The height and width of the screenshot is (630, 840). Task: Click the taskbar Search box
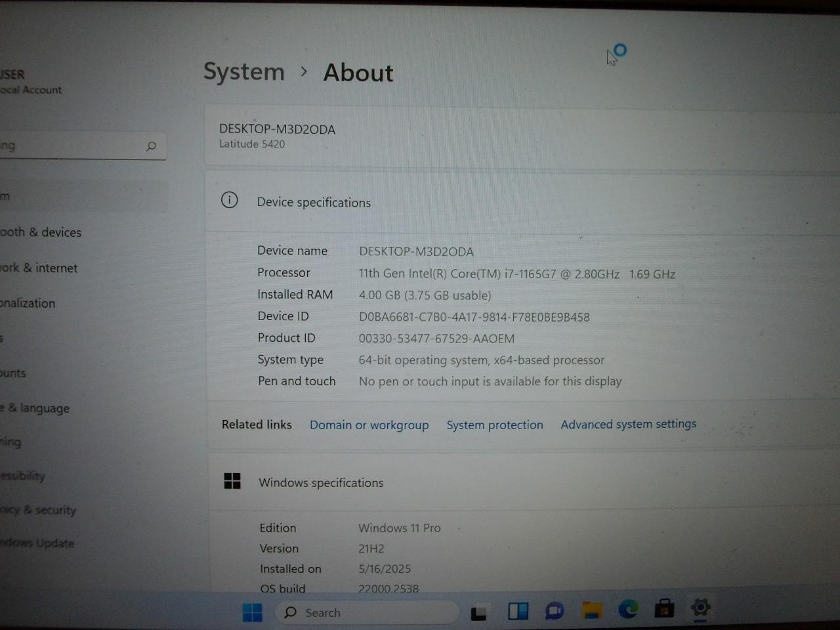coord(369,612)
